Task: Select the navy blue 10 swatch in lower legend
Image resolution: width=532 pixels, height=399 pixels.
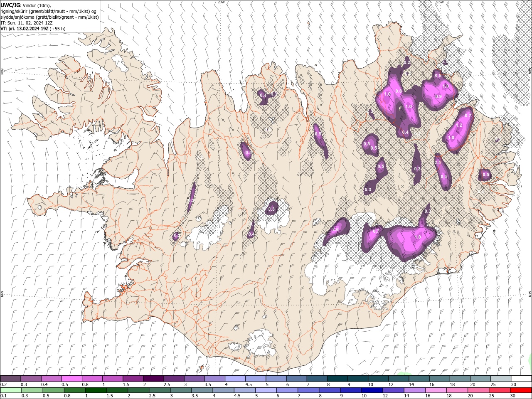Action: click(372, 390)
